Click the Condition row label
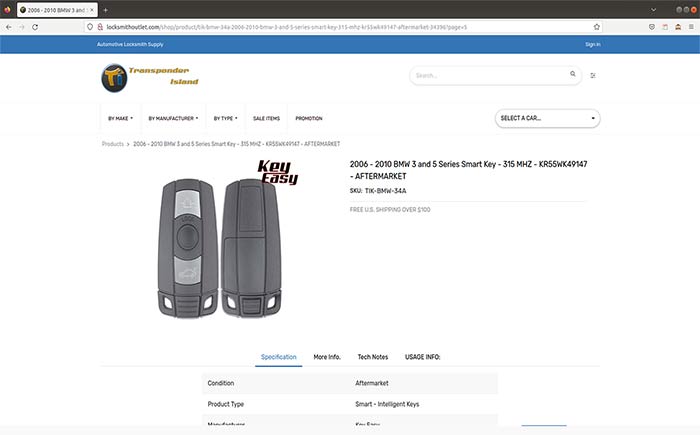700x435 pixels. (221, 383)
